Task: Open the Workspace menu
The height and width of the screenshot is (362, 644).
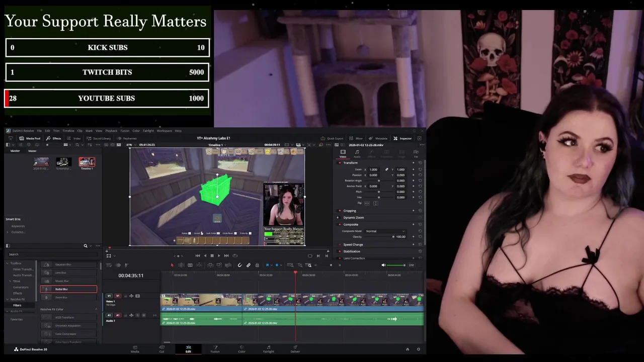Action: 164,131
